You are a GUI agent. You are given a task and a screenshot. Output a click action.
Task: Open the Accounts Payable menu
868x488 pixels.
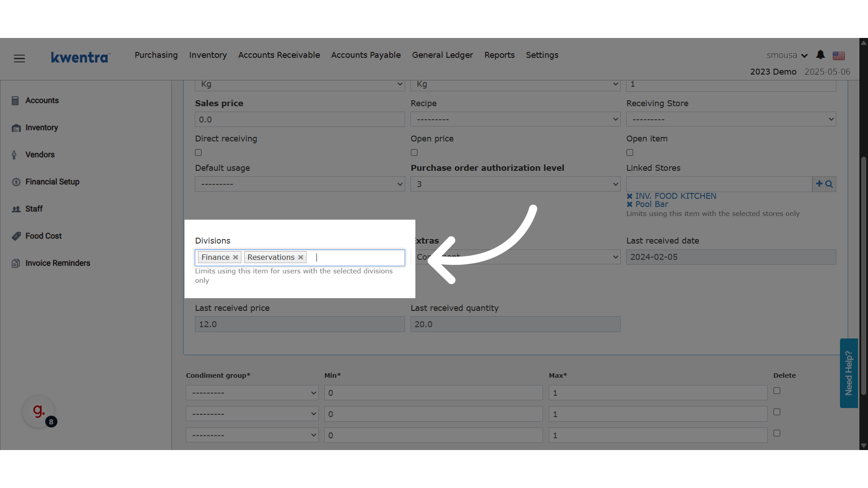tap(366, 55)
